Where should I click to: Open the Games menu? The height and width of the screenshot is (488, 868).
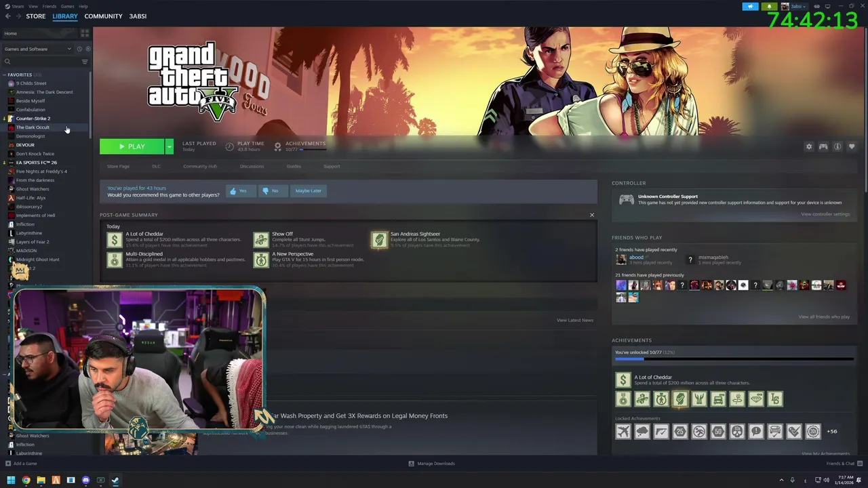pos(68,6)
